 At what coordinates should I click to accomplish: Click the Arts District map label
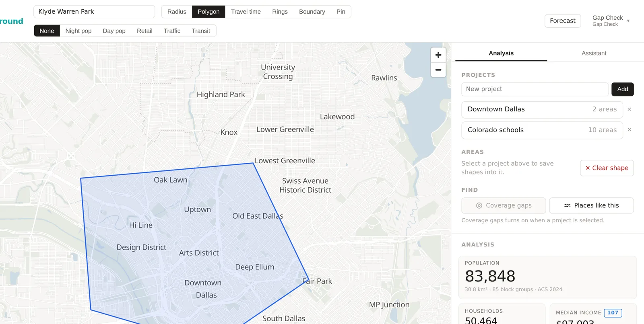tap(199, 253)
